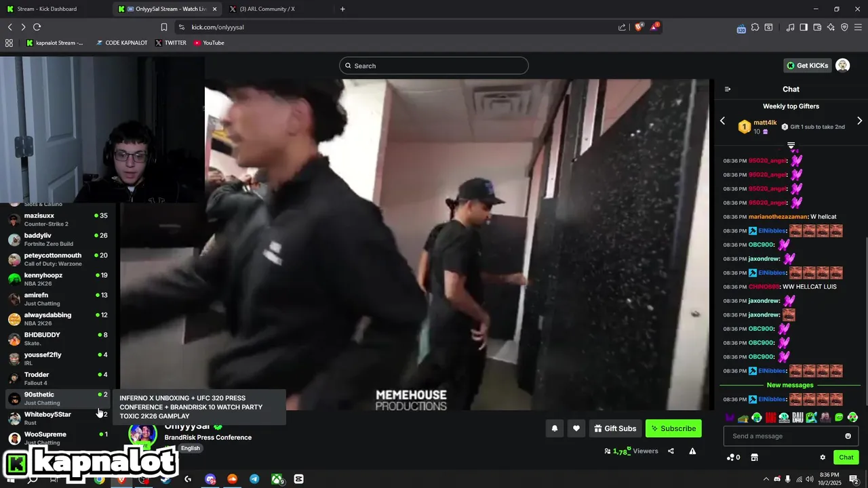Click the green Subscribe button

(673, 428)
